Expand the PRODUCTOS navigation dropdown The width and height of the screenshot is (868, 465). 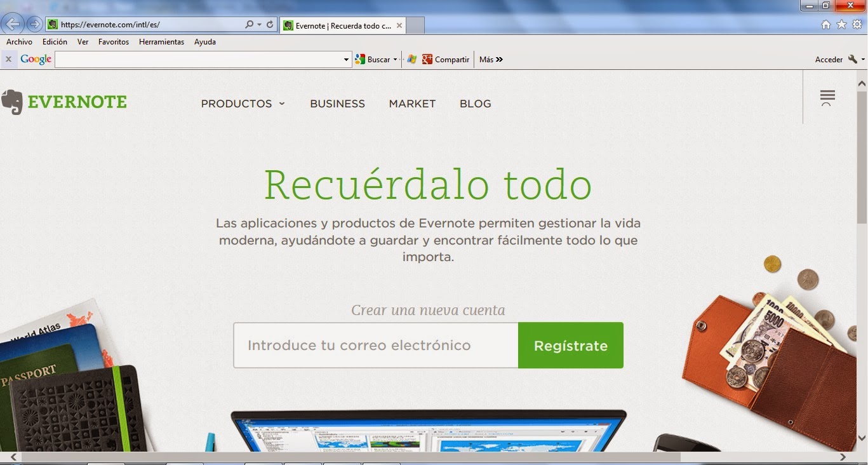click(x=243, y=104)
